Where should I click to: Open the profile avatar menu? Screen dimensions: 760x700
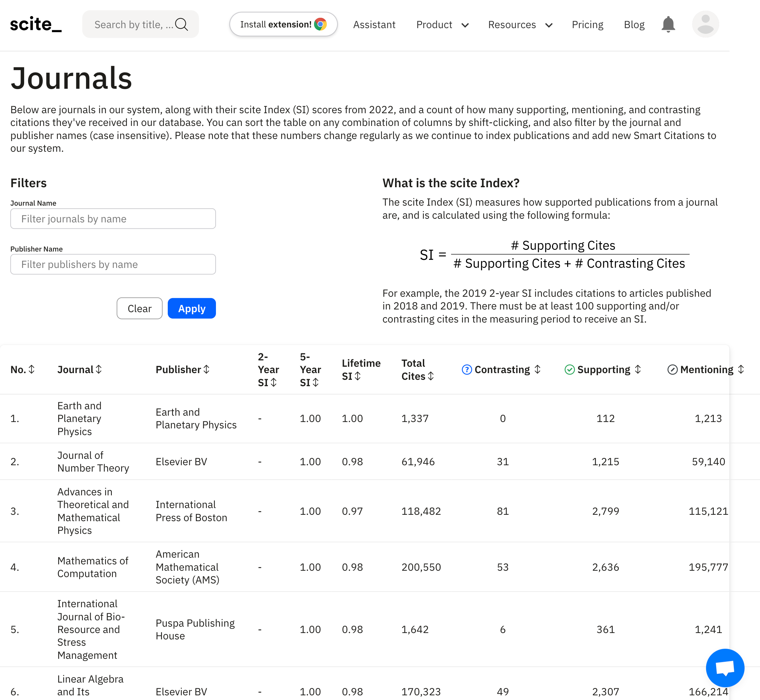coord(705,24)
